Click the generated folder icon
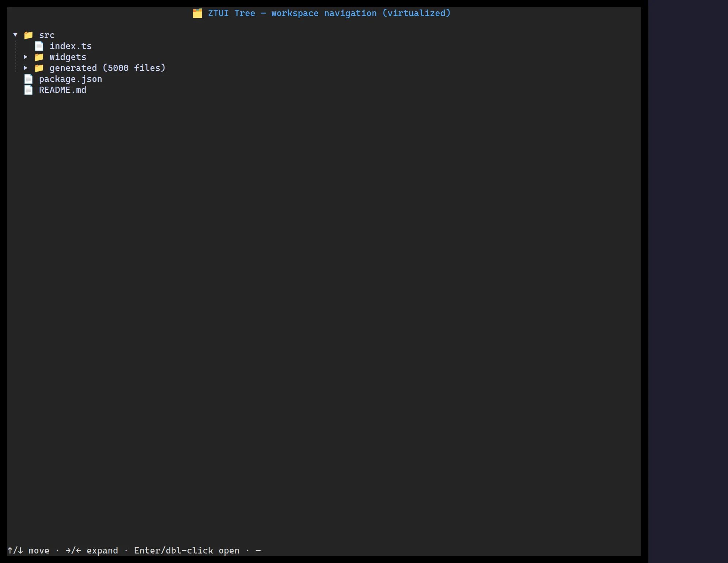The height and width of the screenshot is (563, 728). pos(39,68)
